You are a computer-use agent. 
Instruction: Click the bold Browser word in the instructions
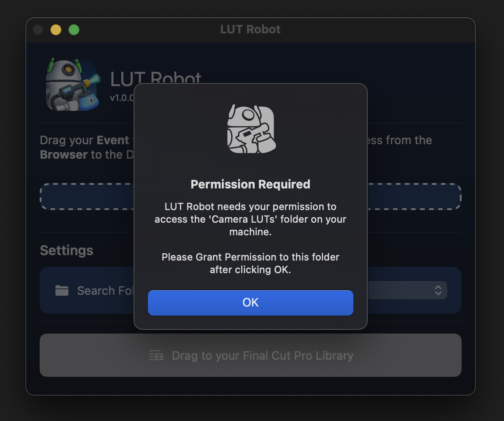(64, 155)
